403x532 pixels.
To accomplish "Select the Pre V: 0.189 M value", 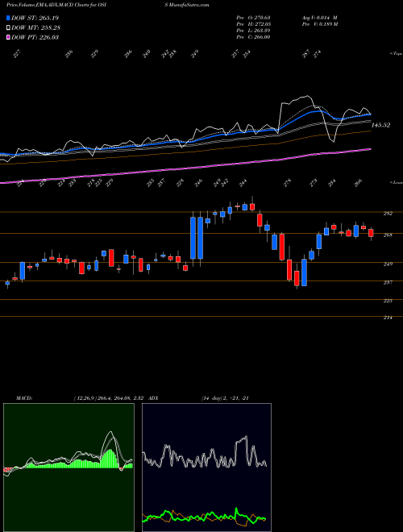I will coord(319,24).
